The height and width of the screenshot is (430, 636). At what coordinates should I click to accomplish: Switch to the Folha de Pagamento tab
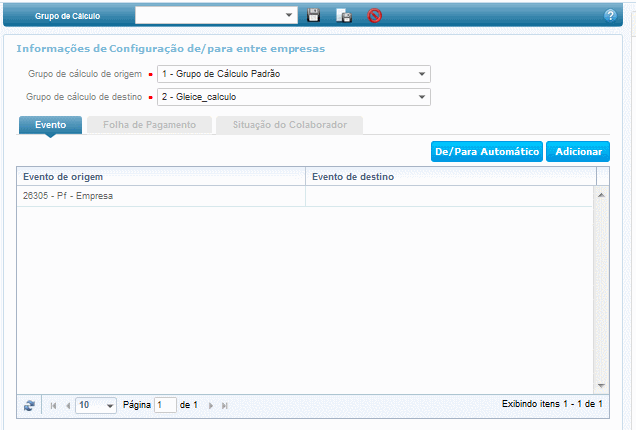click(x=150, y=125)
